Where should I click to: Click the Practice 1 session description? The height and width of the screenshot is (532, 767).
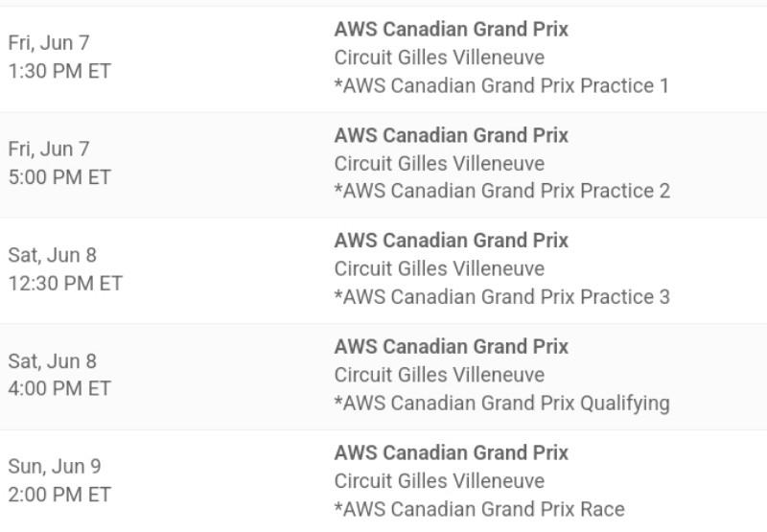pos(501,86)
